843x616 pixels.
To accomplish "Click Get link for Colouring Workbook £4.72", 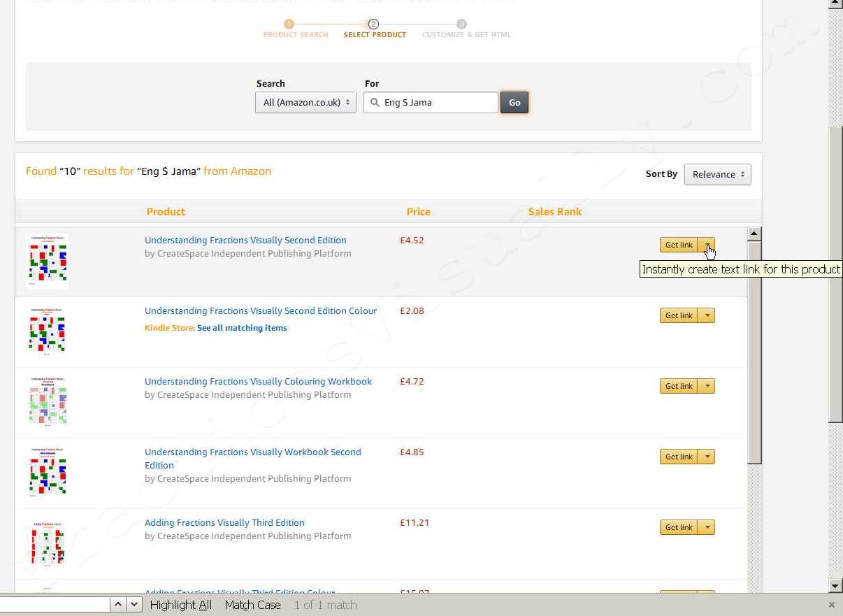I will pos(679,386).
